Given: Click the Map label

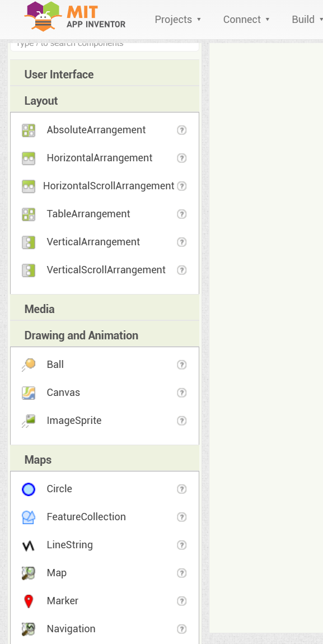Looking at the screenshot, I should 57,572.
